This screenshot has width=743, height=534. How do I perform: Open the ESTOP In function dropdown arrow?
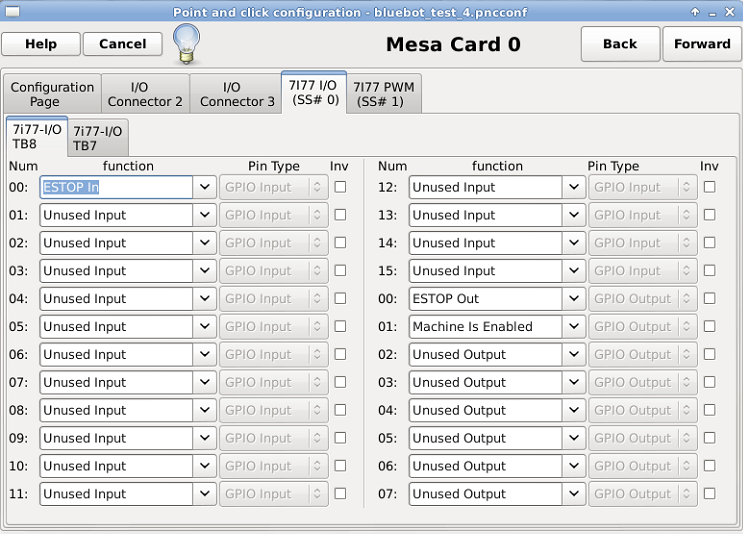205,187
